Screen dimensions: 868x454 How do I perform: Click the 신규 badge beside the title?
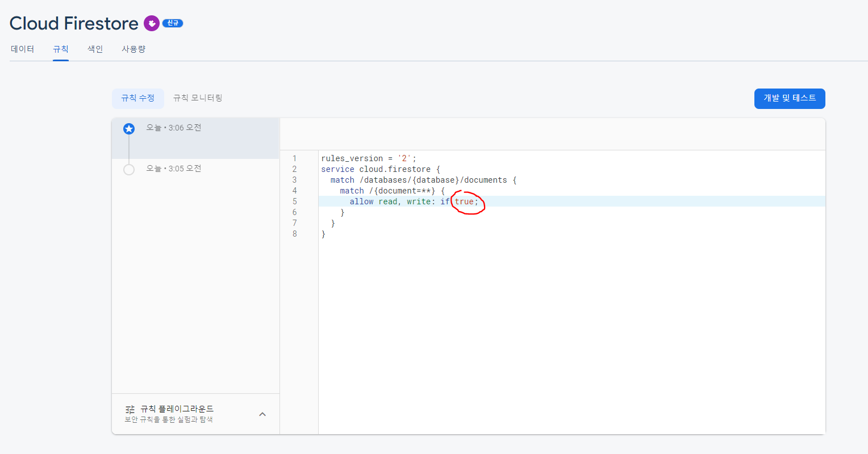pyautogui.click(x=173, y=23)
